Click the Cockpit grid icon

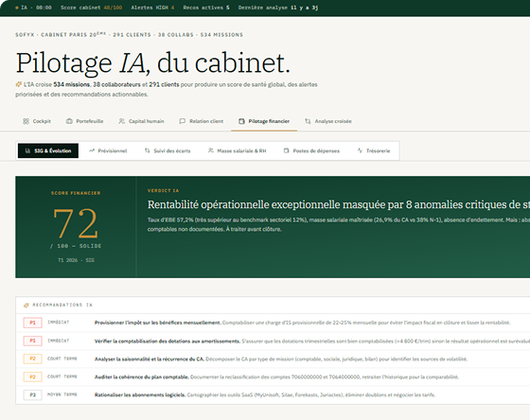[26, 121]
